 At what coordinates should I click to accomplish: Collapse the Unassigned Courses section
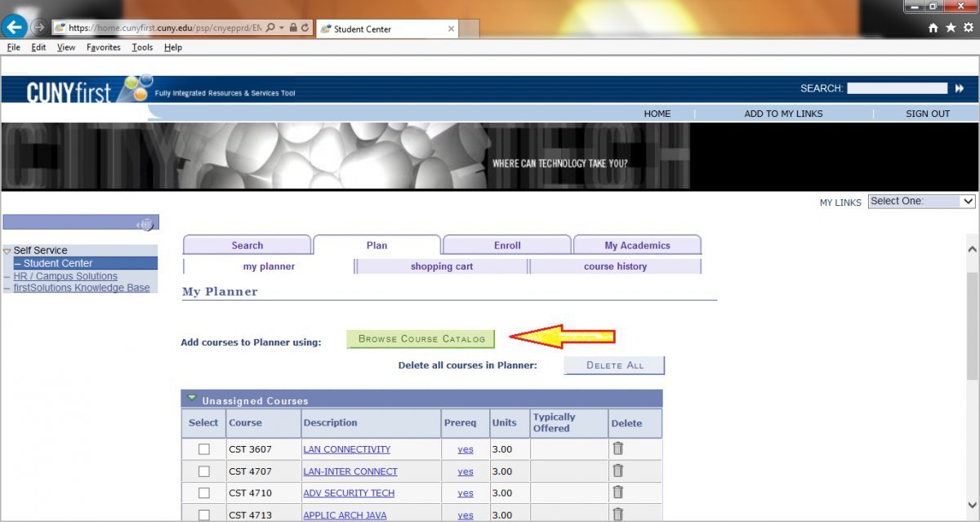click(192, 399)
